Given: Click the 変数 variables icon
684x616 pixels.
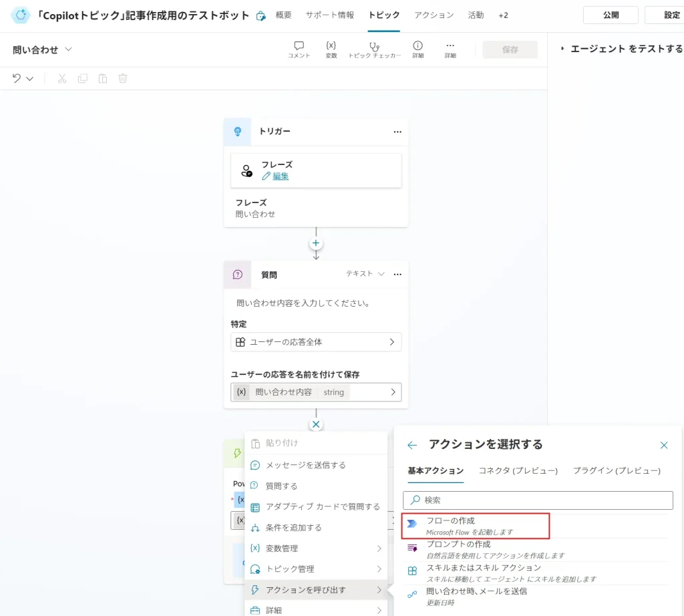Looking at the screenshot, I should click(x=331, y=46).
